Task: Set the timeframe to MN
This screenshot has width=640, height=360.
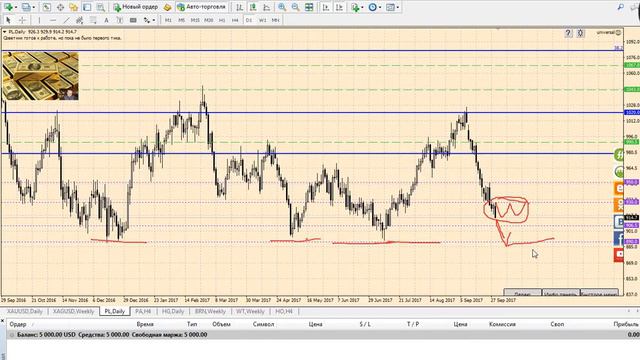Action: click(x=276, y=20)
